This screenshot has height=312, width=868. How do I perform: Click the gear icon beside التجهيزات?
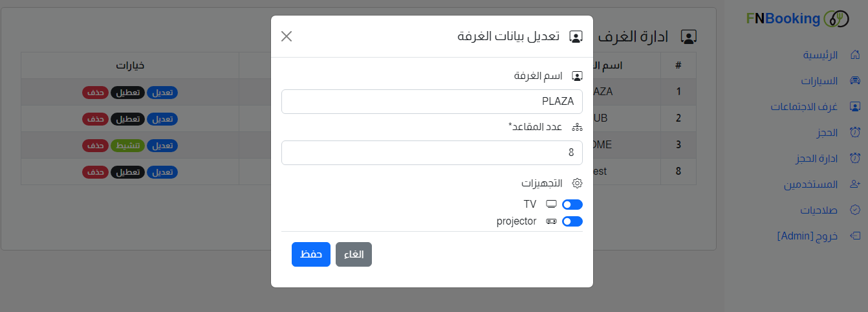[578, 183]
